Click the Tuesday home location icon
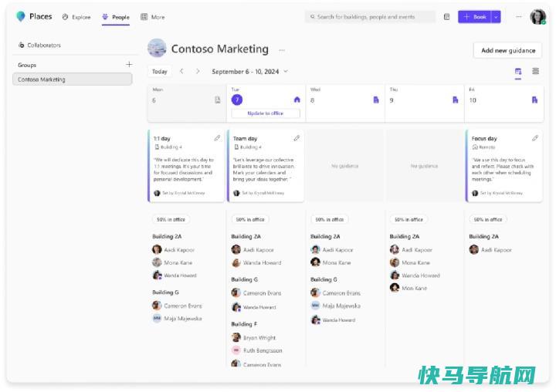 pyautogui.click(x=297, y=100)
